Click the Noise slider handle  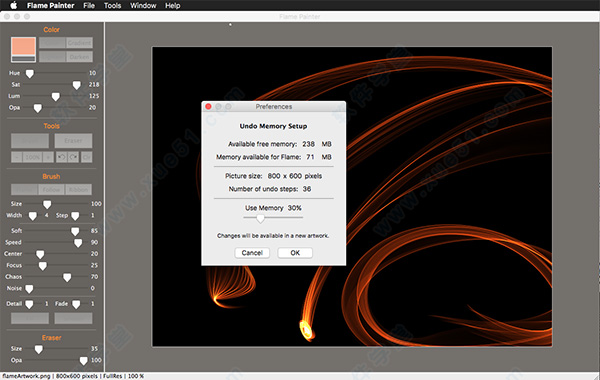point(29,289)
